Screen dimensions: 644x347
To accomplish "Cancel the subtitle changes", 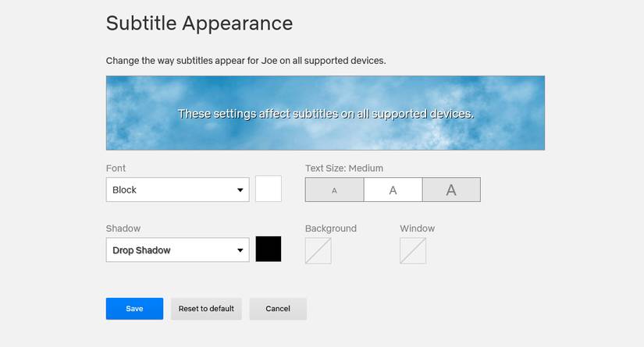I will tap(278, 309).
